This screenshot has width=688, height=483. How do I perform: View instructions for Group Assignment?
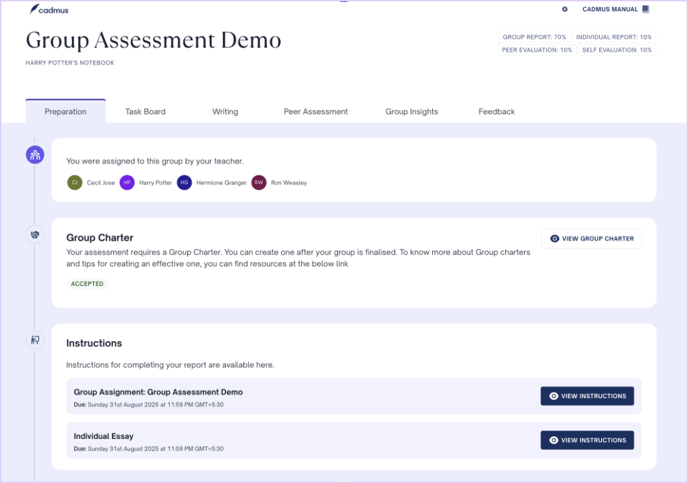tap(587, 396)
